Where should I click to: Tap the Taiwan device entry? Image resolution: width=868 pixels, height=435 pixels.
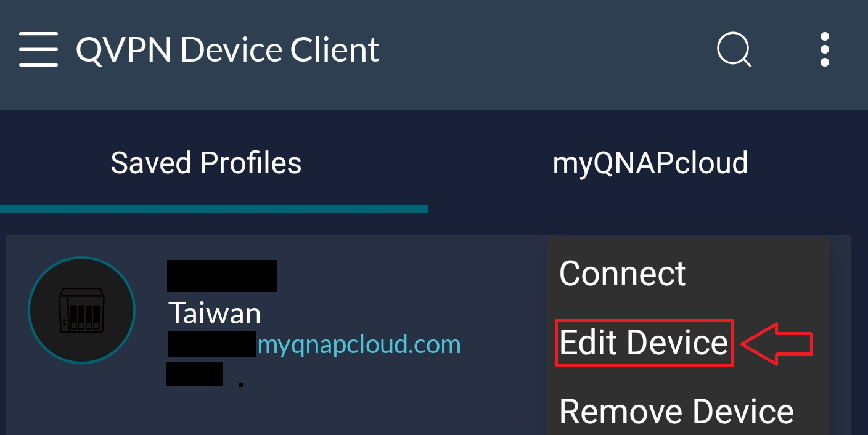pyautogui.click(x=214, y=313)
